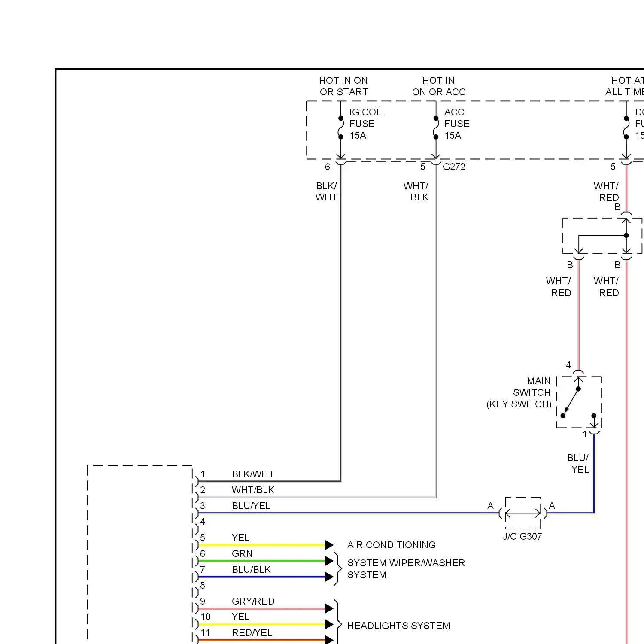
Task: Click the 'HOT IN ON OR ACC' label
Action: [439, 86]
